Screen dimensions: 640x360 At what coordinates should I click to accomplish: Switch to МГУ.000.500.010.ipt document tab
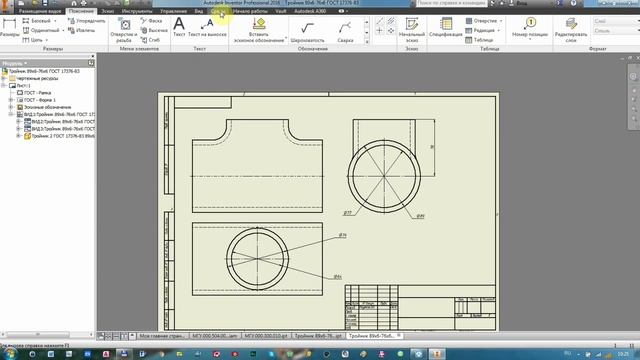266,336
